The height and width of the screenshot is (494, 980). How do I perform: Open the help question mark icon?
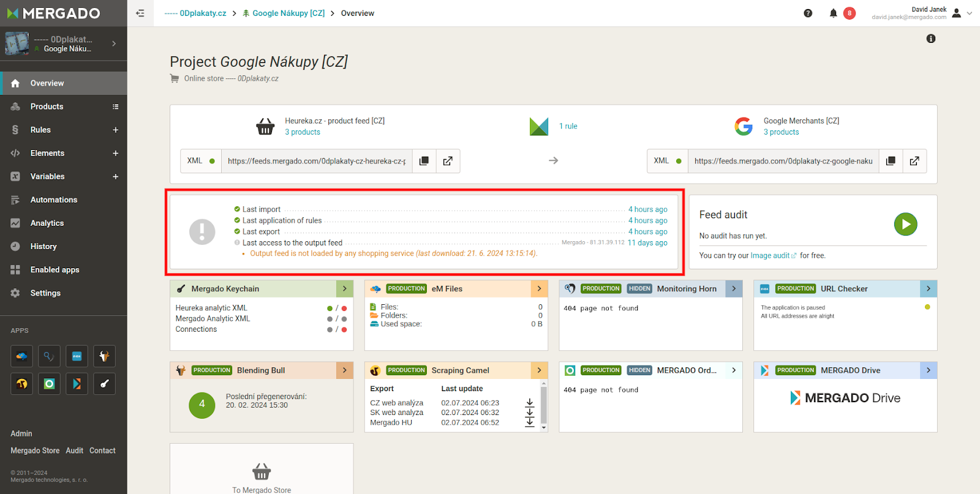[808, 13]
